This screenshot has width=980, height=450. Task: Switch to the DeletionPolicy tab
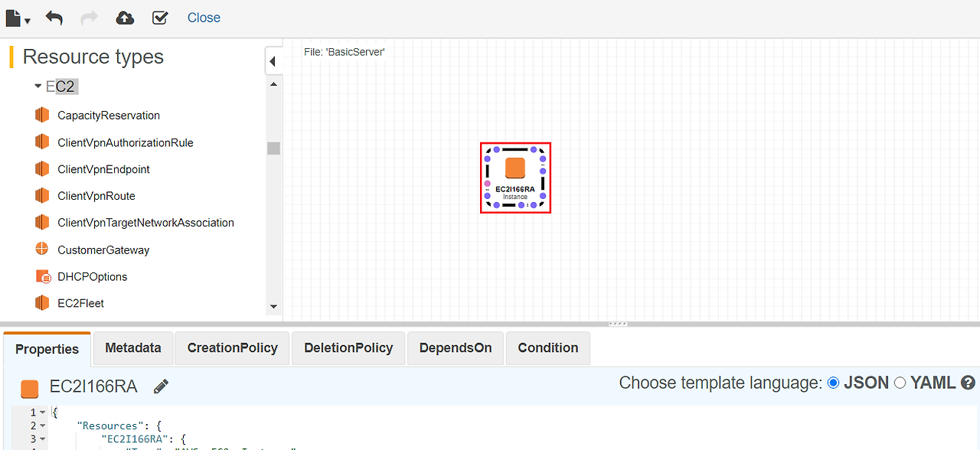coord(348,348)
